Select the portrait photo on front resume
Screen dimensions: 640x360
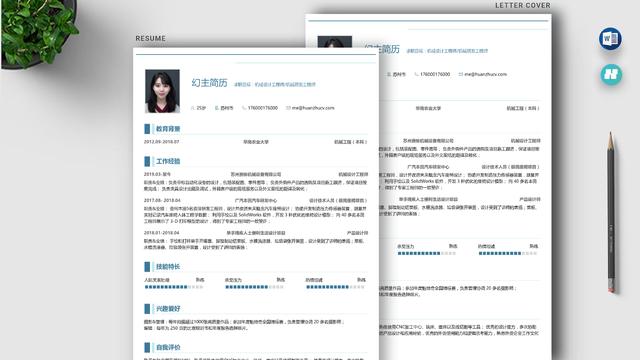click(162, 91)
